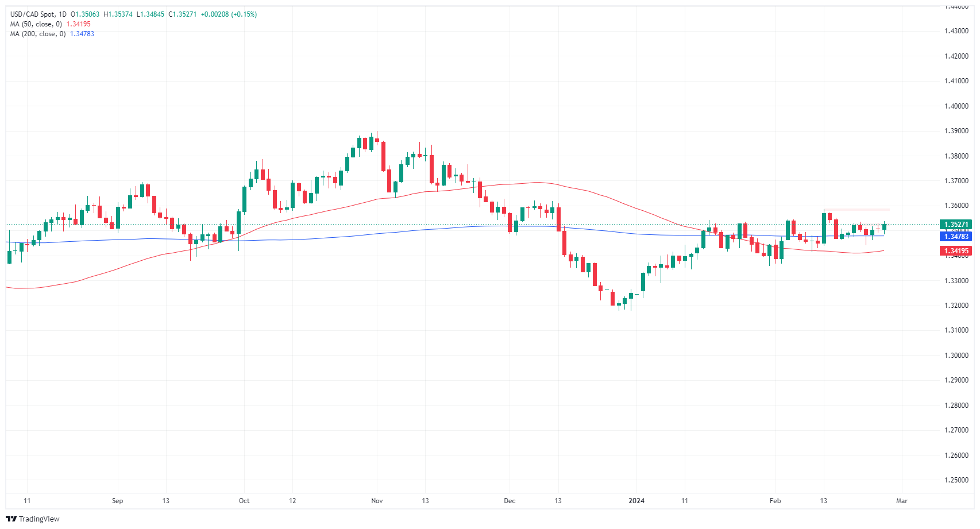
Task: Click the Dec label on time axis
Action: click(x=510, y=501)
